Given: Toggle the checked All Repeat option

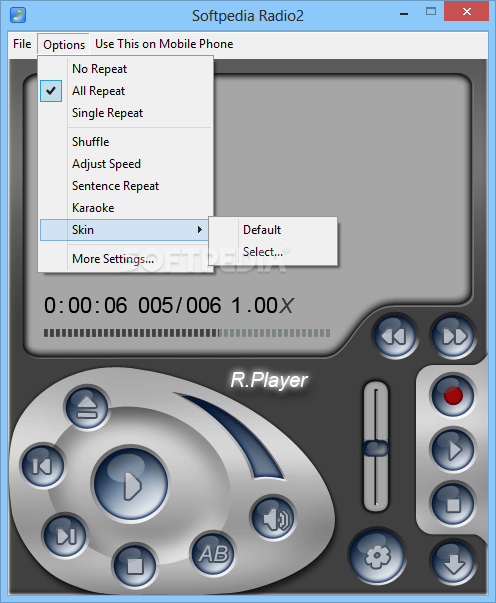Looking at the screenshot, I should pyautogui.click(x=126, y=91).
